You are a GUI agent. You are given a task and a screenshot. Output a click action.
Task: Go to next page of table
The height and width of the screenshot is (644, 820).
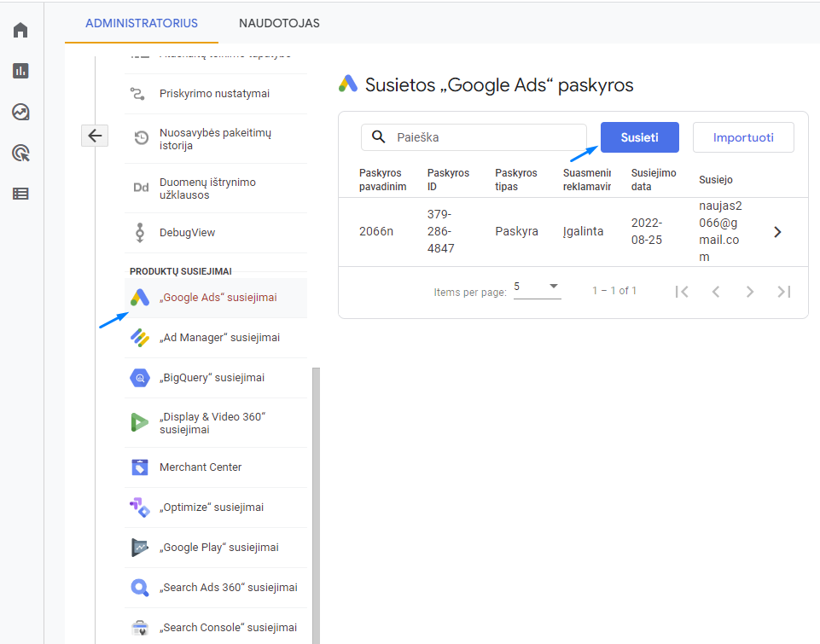[750, 292]
